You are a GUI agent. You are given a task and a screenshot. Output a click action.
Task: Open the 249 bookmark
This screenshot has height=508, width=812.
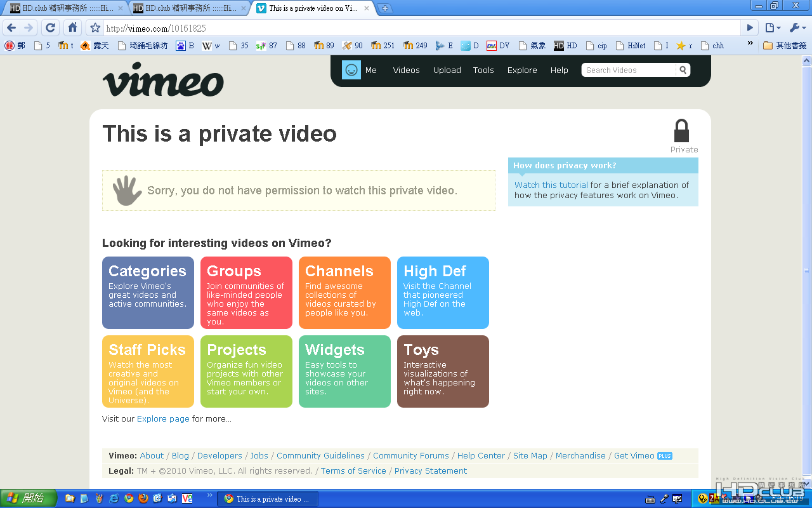pos(415,46)
